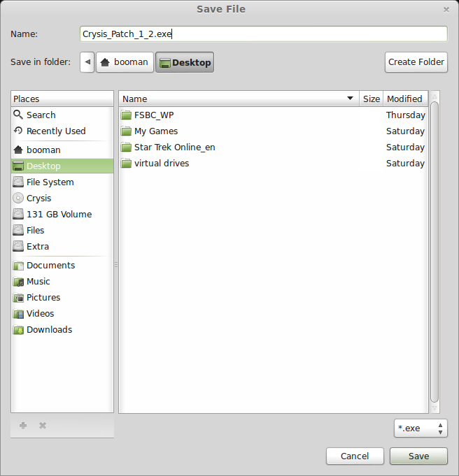Close the Save File dialog
Image resolution: width=459 pixels, height=476 pixels.
(446, 10)
